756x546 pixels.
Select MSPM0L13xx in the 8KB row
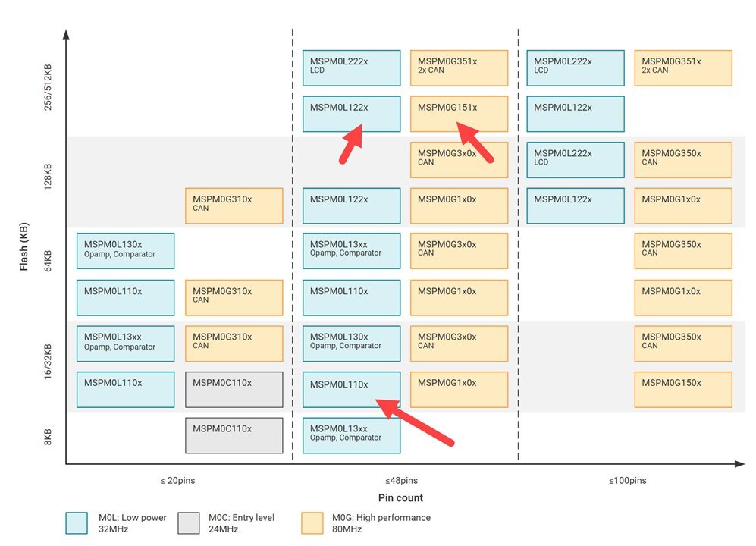pyautogui.click(x=352, y=435)
